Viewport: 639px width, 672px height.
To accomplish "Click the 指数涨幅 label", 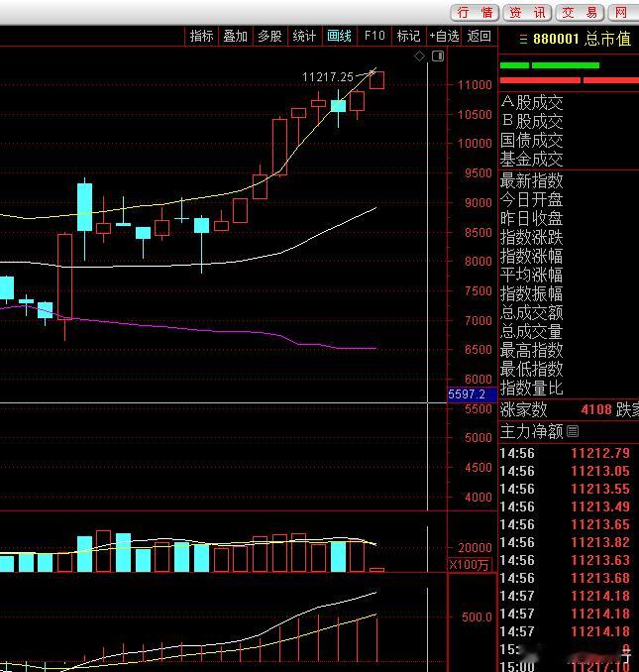I will click(531, 257).
